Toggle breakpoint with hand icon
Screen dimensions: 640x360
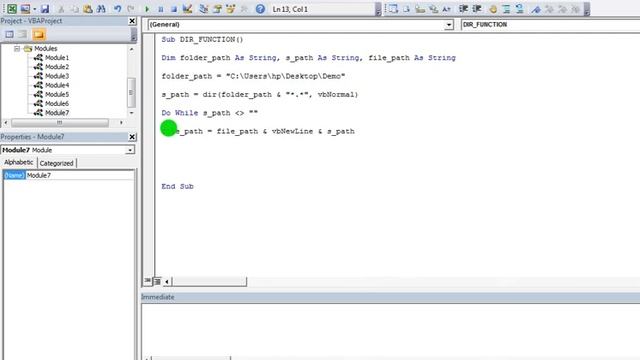[x=493, y=9]
